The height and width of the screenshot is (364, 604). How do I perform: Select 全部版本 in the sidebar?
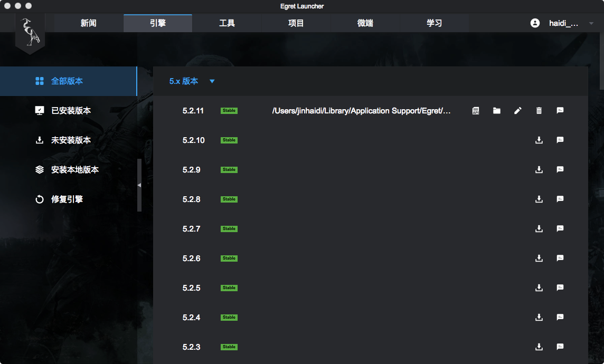point(68,81)
